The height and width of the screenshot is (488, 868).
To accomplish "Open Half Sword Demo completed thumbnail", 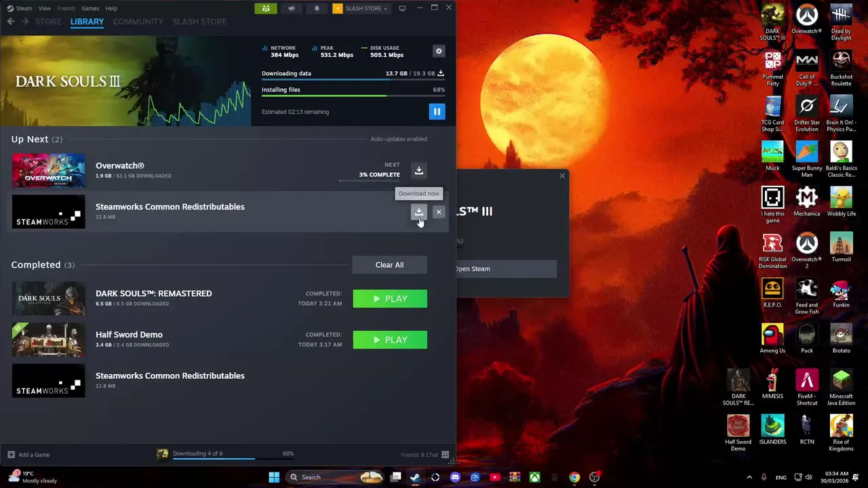I will click(49, 340).
